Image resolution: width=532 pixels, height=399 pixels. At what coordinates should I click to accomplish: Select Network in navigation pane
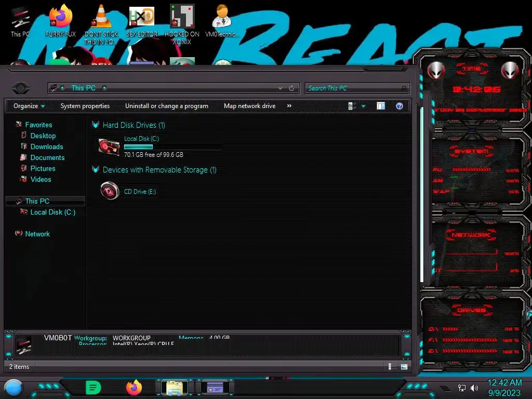37,234
